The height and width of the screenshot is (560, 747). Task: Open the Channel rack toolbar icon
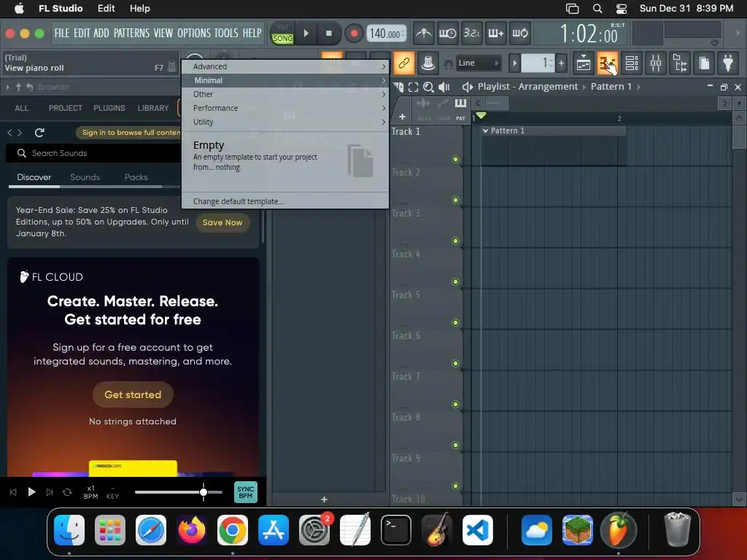click(x=632, y=63)
